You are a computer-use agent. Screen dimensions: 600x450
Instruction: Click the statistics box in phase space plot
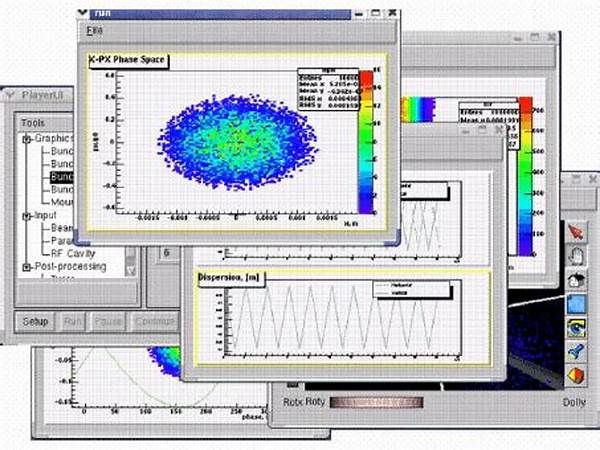(x=328, y=90)
